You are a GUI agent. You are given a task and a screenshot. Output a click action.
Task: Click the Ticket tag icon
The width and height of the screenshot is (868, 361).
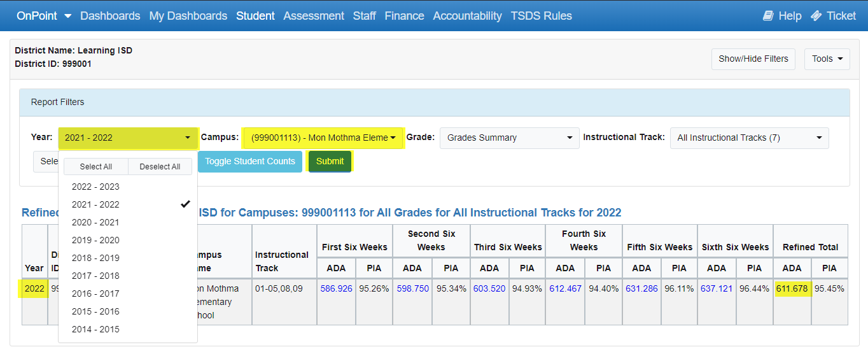pyautogui.click(x=816, y=16)
